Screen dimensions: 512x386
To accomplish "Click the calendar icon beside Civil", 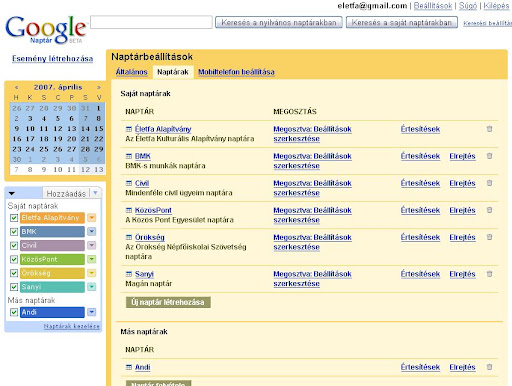I will tap(129, 183).
